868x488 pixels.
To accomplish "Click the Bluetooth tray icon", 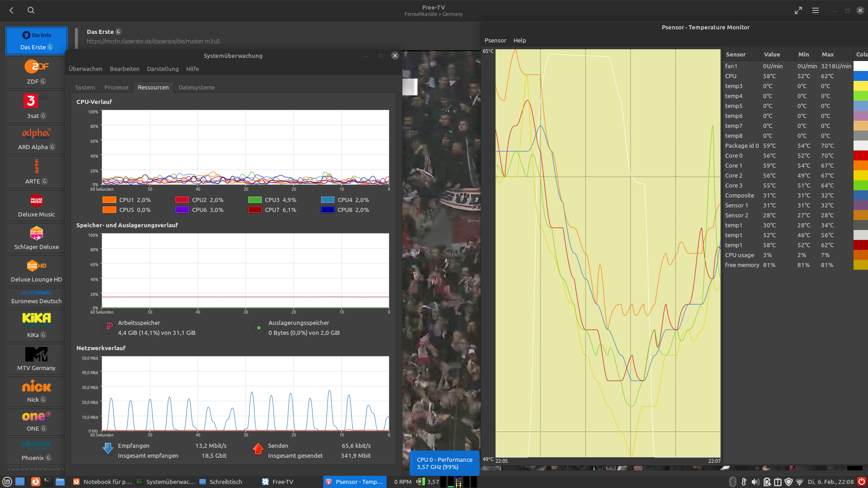I will (x=732, y=482).
